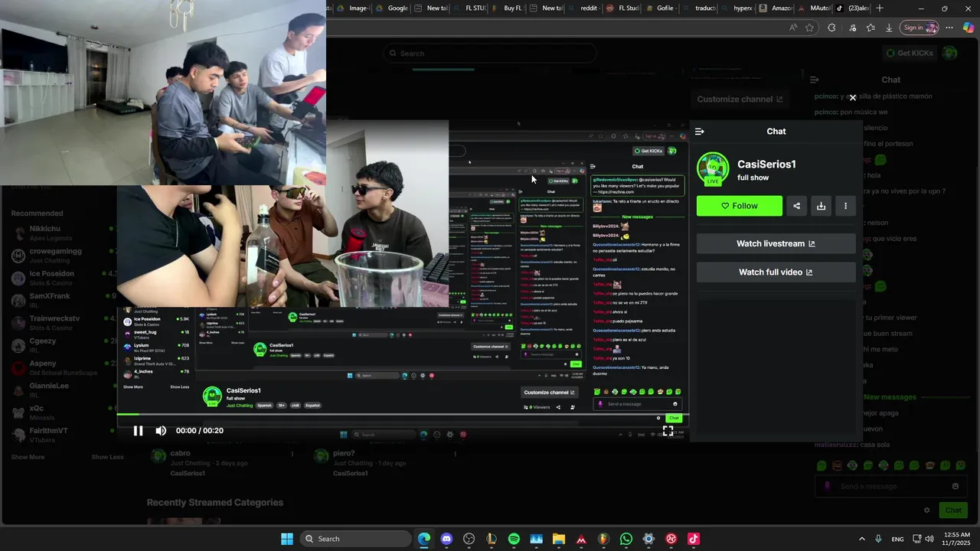Open the 'cabro' clip

pyautogui.click(x=181, y=453)
